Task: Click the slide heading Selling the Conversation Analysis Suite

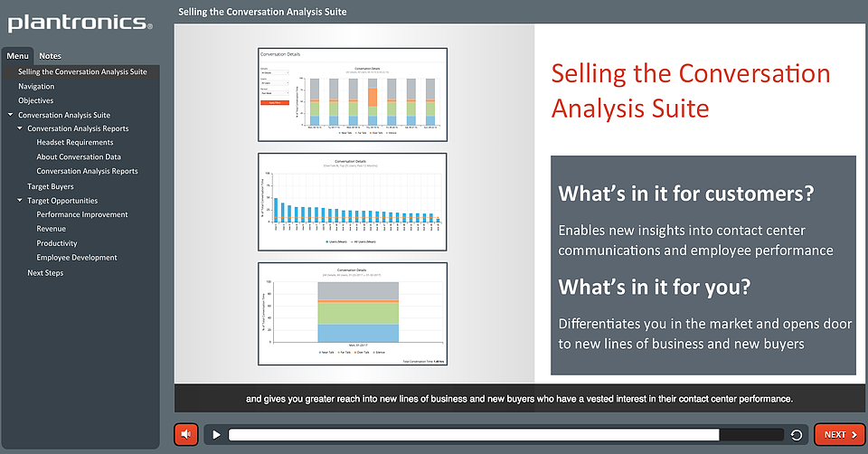Action: coord(690,90)
